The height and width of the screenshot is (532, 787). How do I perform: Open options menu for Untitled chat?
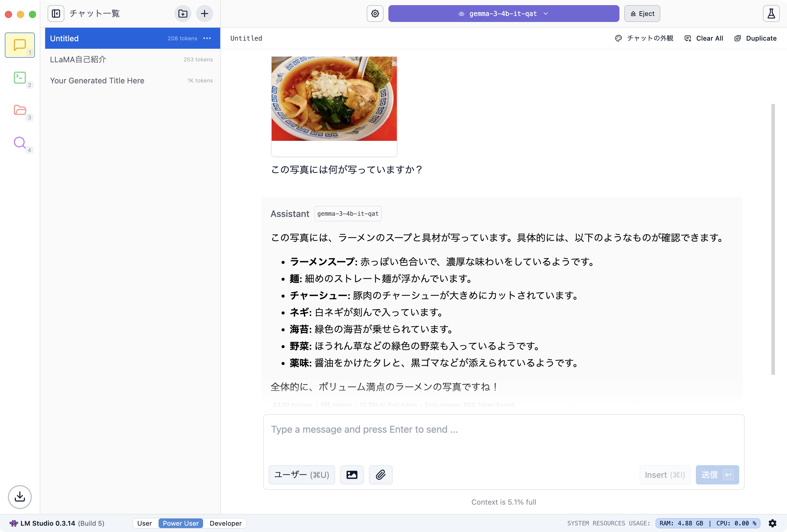click(207, 38)
